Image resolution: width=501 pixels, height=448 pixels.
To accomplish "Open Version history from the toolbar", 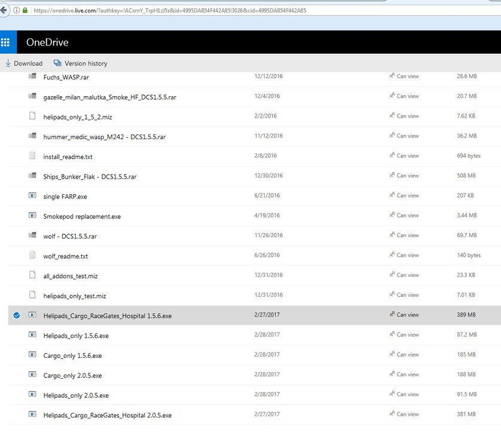I will tap(57, 63).
